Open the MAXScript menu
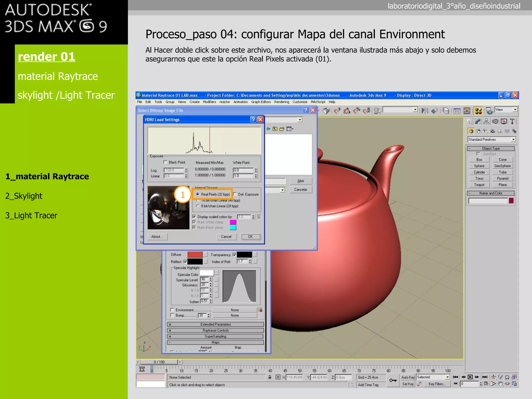Viewport: 532px width, 399px height. [318, 102]
